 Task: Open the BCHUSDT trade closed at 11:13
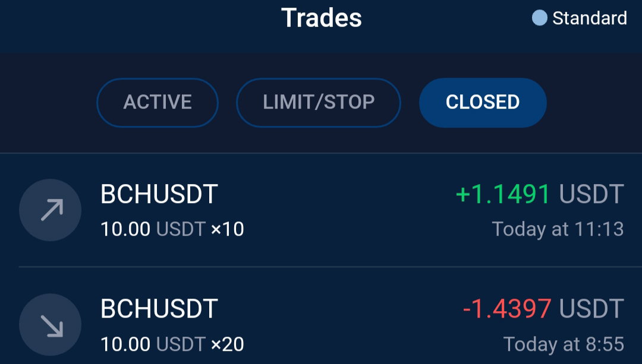coord(321,210)
